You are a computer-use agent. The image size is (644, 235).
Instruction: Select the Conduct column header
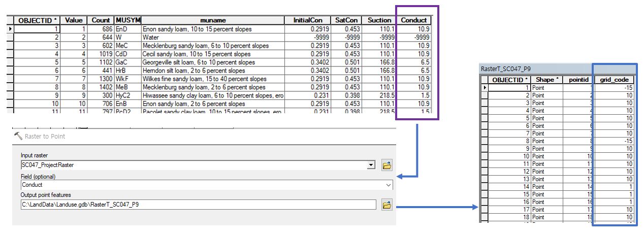pos(414,20)
